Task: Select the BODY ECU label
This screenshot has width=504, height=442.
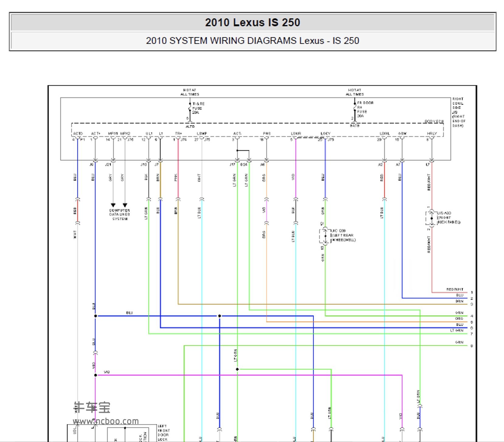Action: 434,121
